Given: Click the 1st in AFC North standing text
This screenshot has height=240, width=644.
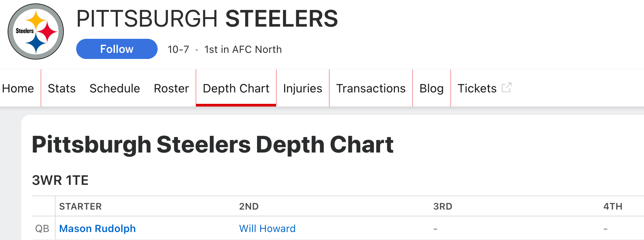Looking at the screenshot, I should tap(243, 49).
